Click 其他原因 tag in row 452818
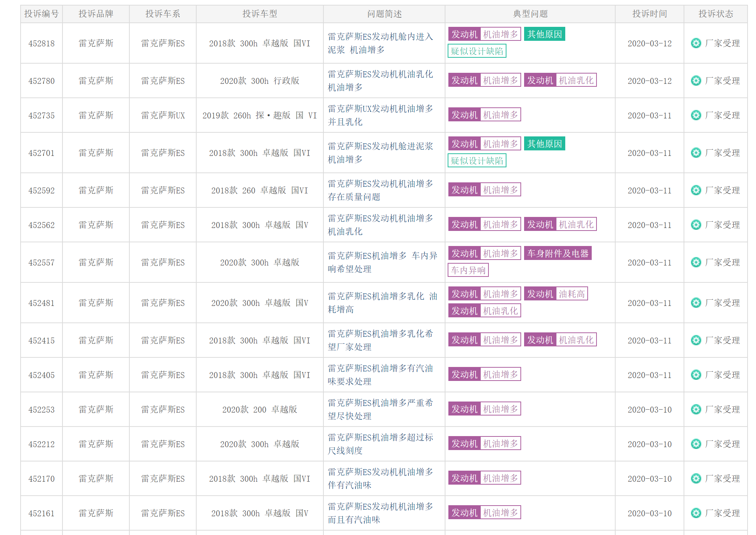Screen dimensions: 756x535 click(544, 34)
